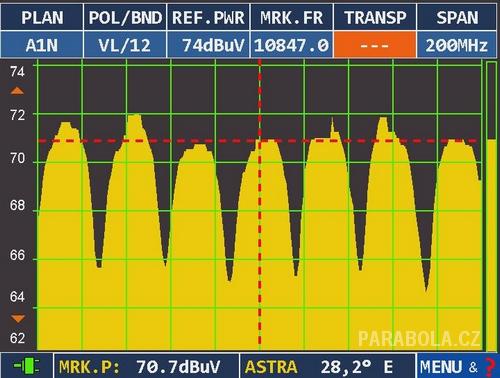Image resolution: width=500 pixels, height=378 pixels.
Task: Select the REF.PWR header
Action: coord(208,17)
